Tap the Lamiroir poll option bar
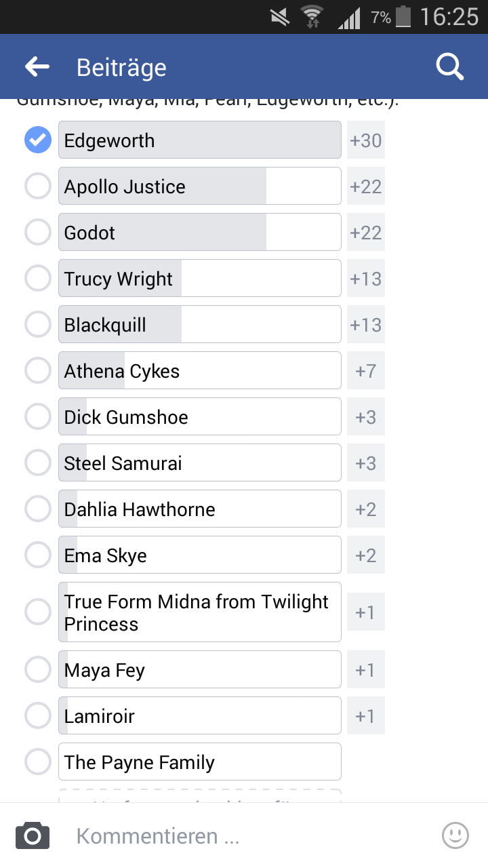 click(x=200, y=716)
